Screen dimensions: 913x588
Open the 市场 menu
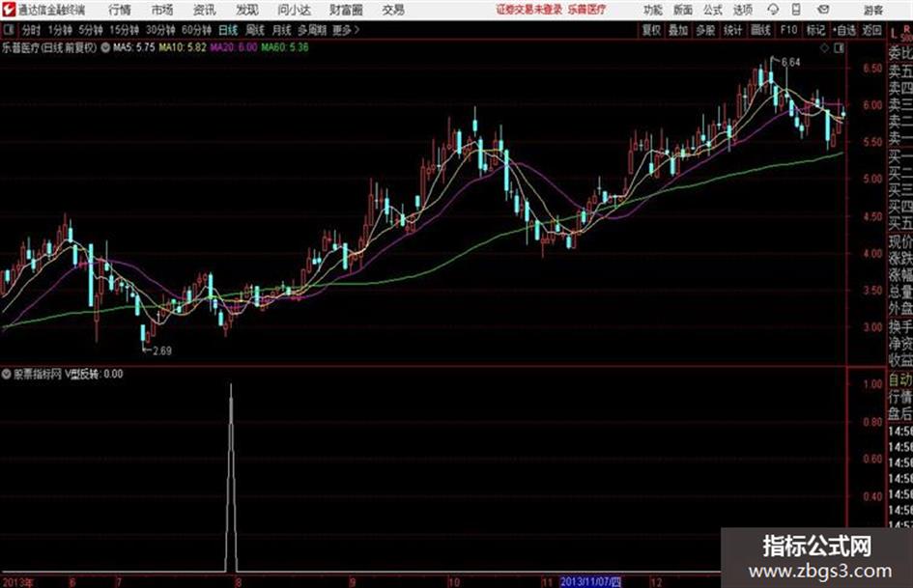(x=162, y=10)
